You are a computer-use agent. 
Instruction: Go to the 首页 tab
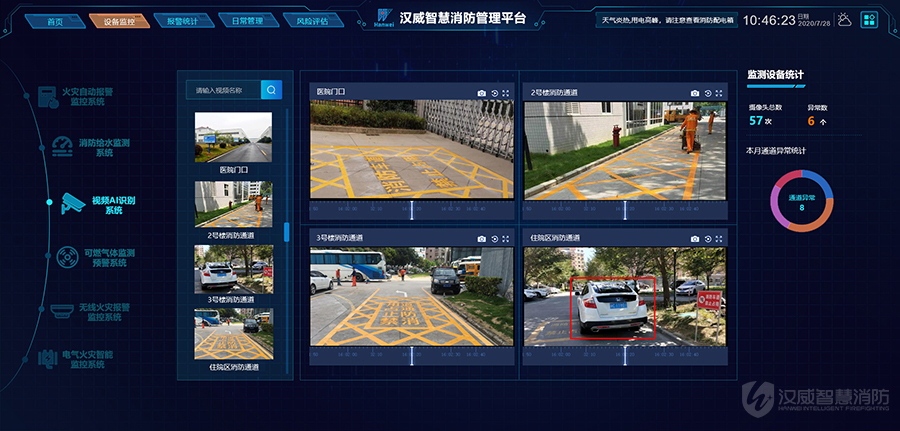55,21
